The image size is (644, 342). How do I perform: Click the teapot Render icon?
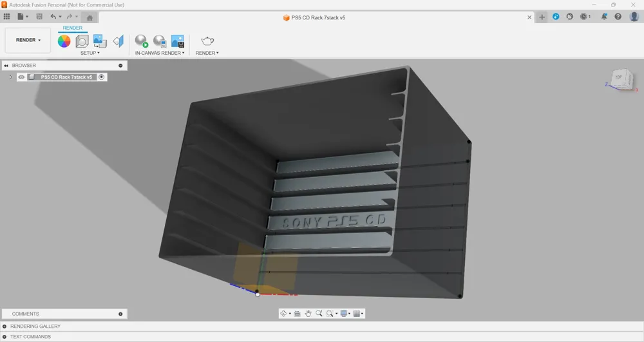[207, 41]
